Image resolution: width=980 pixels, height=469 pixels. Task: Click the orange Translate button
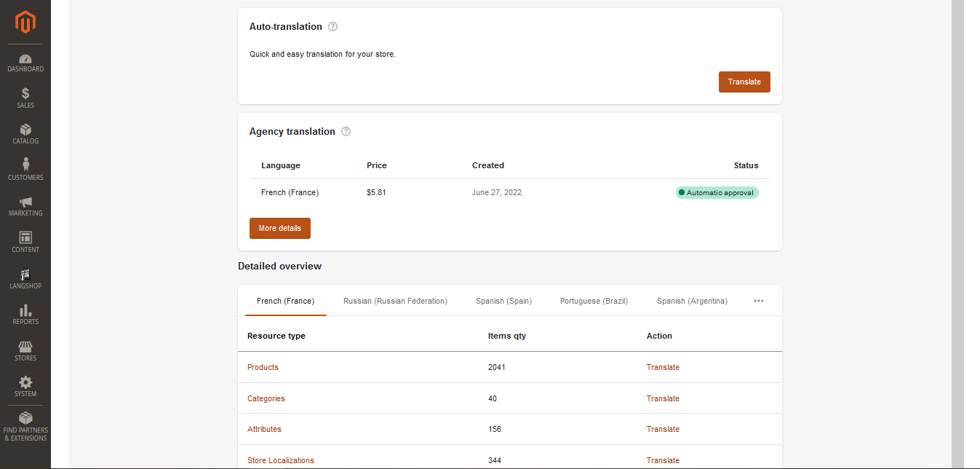point(744,82)
